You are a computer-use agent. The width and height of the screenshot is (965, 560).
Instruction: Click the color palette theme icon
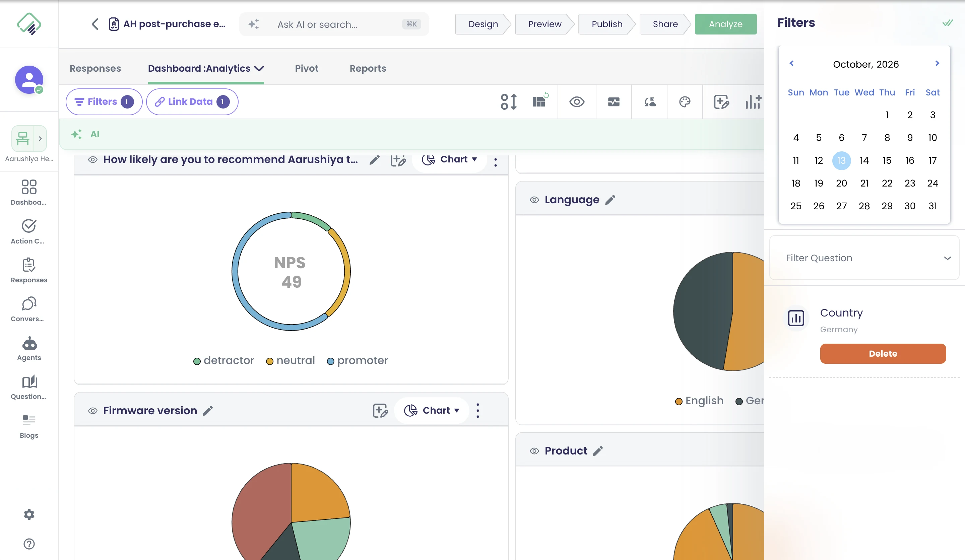pos(685,102)
